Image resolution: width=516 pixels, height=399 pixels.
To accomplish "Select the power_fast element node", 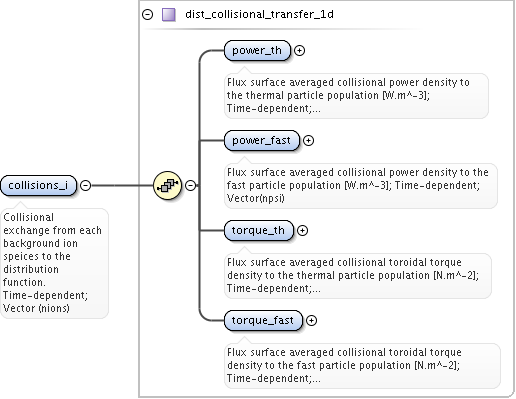I will 262,140.
